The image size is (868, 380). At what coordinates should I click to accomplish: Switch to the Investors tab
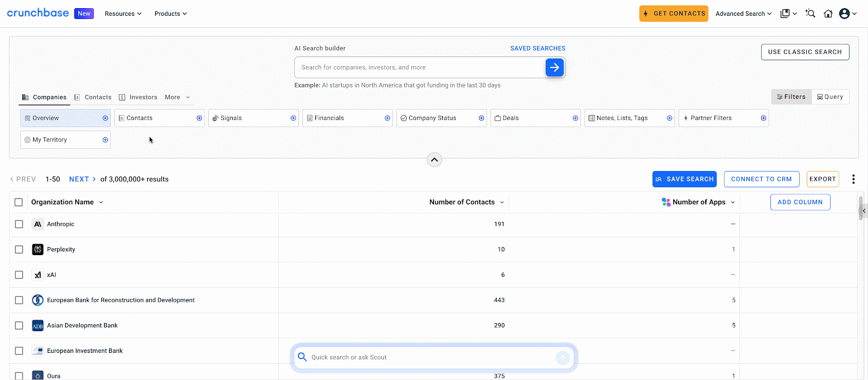coord(138,97)
